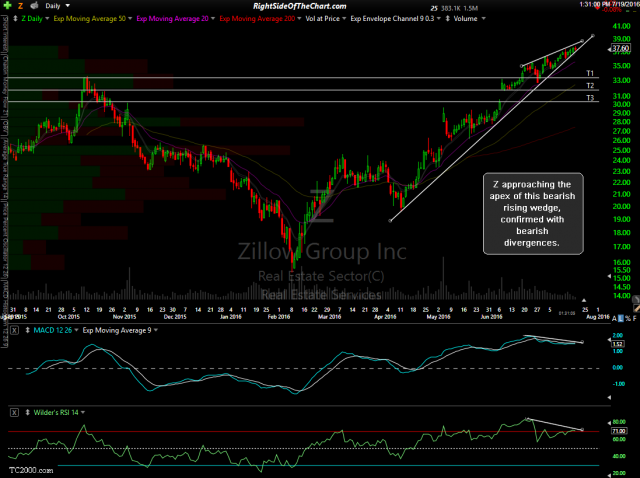Image resolution: width=640 pixels, height=478 pixels.
Task: Click the current price 37.60 marker
Action: (x=621, y=48)
